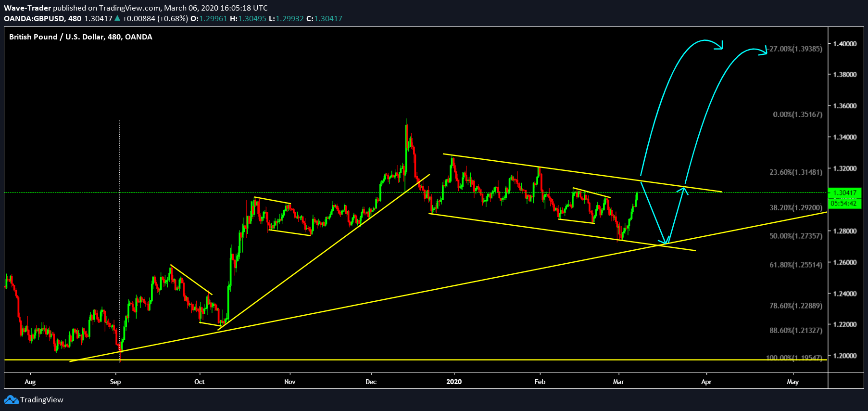Click the May label on time axis
Image resolution: width=868 pixels, height=411 pixels.
(793, 382)
